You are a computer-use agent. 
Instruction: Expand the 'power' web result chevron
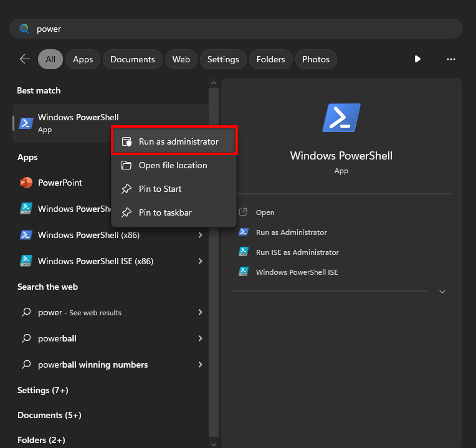(x=200, y=312)
